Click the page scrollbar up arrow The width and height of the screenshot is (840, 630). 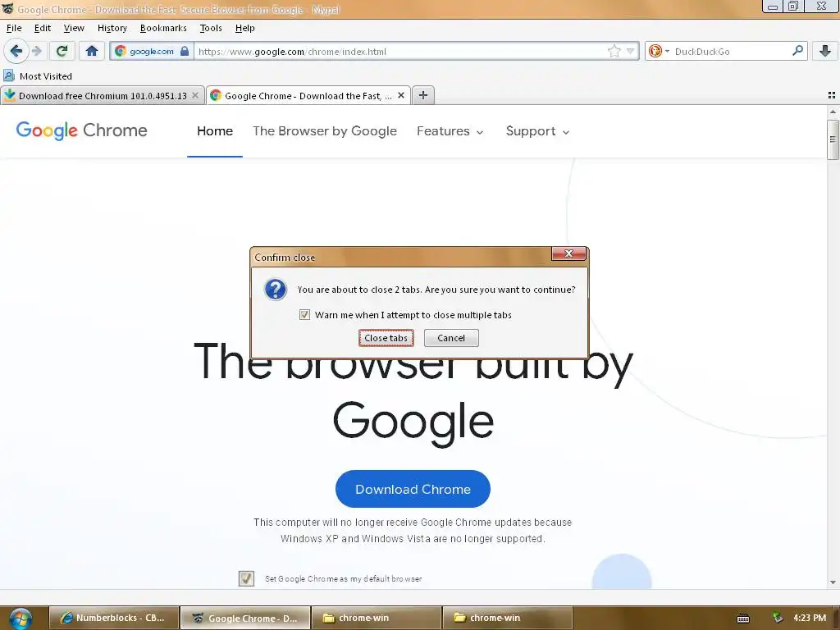point(833,112)
